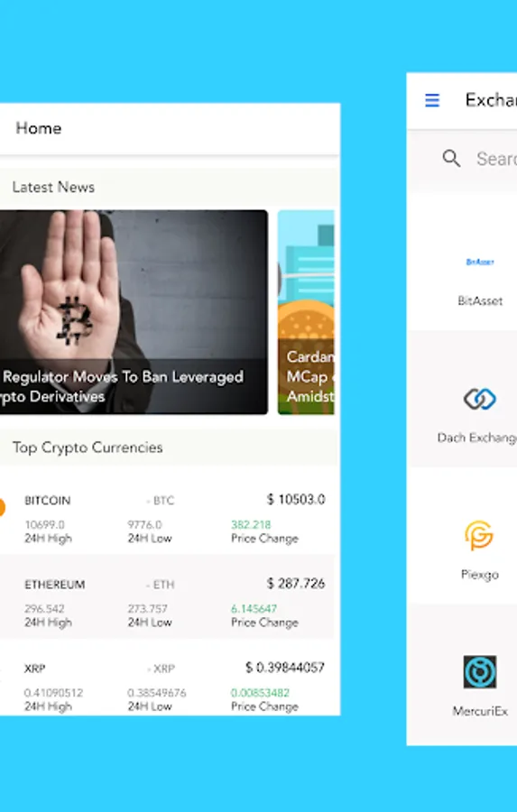517x812 pixels.
Task: Open the hamburger menu in Exchanges screen
Action: coord(432,100)
